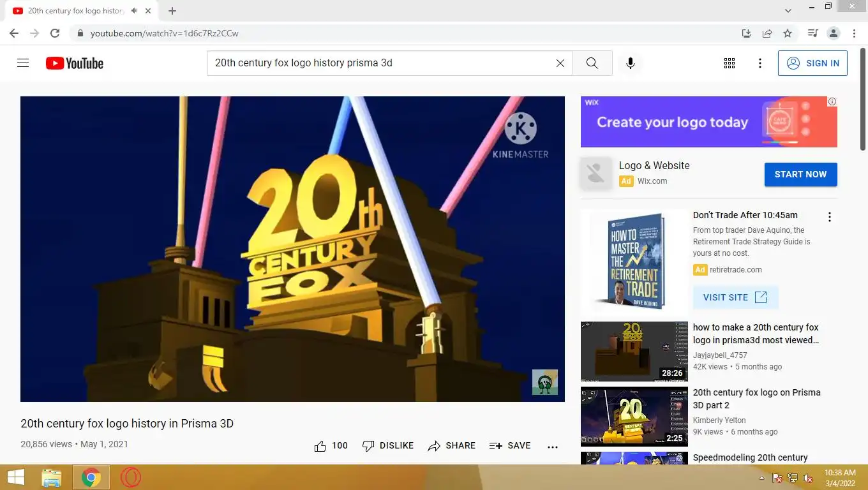
Task: Open Chrome install/download icon in address bar
Action: 747,33
